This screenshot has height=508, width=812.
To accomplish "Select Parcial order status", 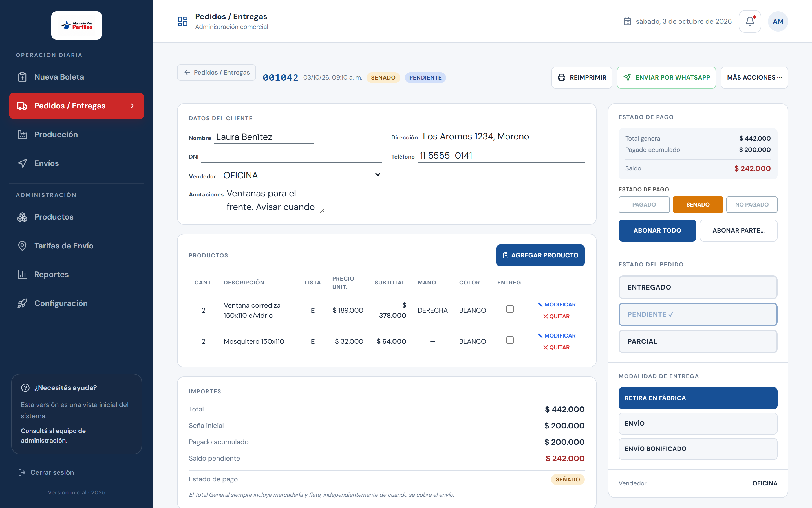I will click(698, 341).
